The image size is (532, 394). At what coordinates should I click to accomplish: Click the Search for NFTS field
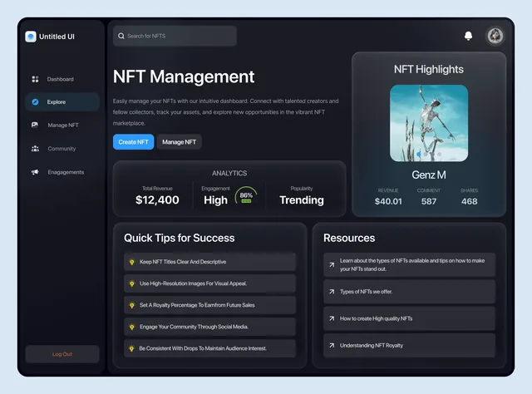click(x=175, y=36)
